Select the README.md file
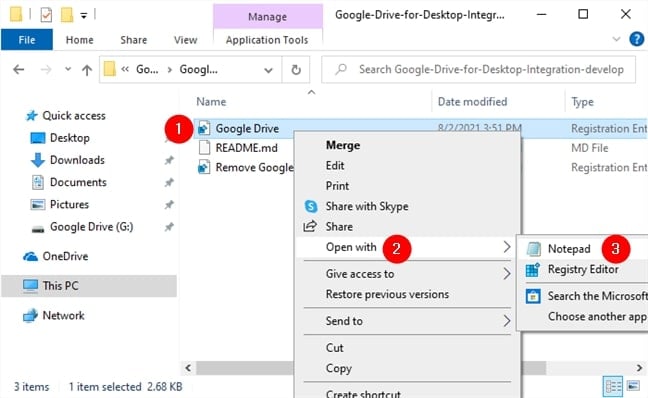The height and width of the screenshot is (398, 648). point(246,148)
